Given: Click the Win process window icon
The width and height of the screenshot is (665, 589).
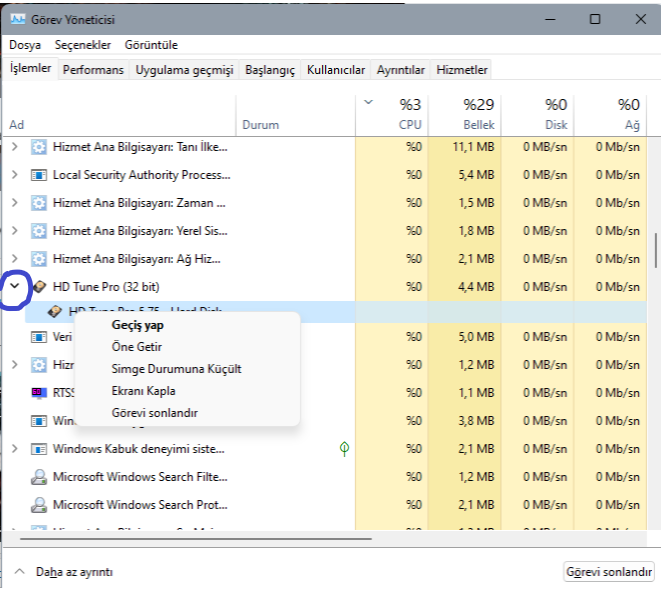Looking at the screenshot, I should (x=39, y=421).
